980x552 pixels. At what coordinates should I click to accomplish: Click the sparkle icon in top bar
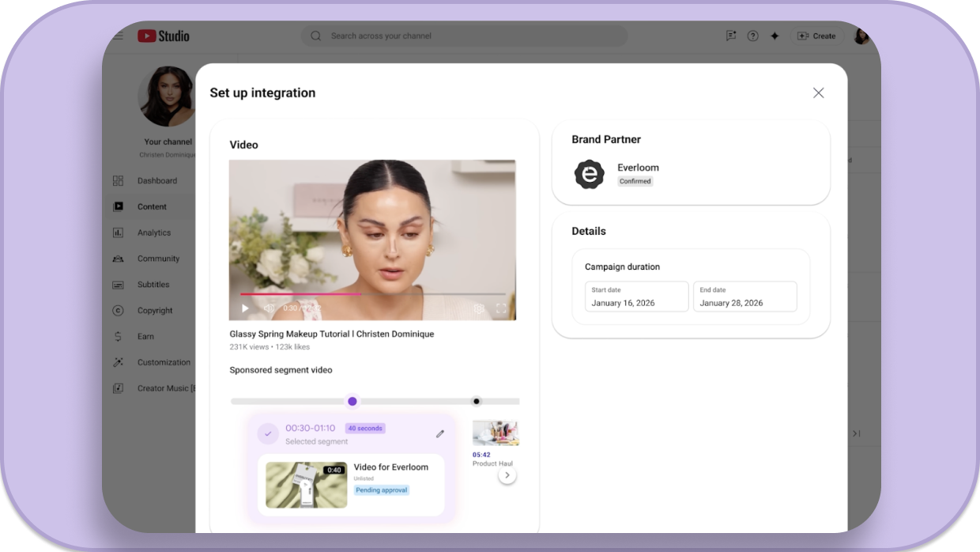click(x=775, y=36)
